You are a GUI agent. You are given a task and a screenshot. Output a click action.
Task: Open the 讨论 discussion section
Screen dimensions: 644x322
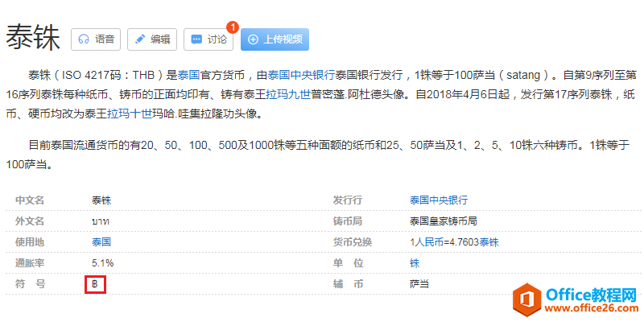point(208,39)
